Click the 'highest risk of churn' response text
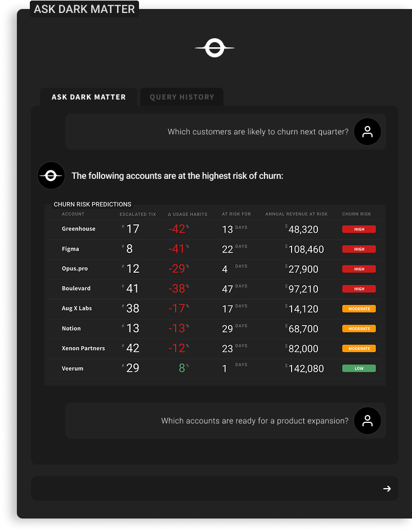 177,176
